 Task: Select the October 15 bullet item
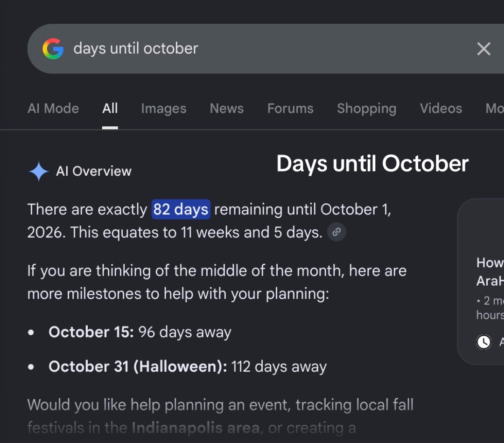[140, 332]
